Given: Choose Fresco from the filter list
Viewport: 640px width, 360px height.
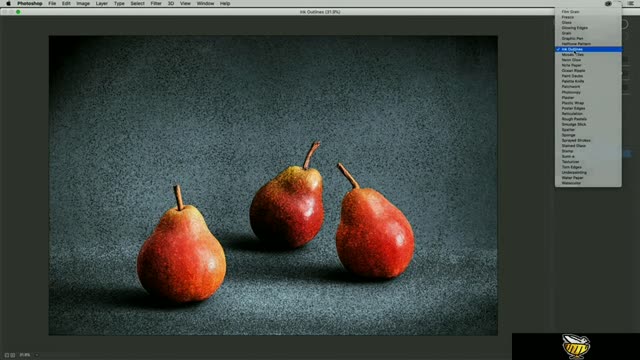Looking at the screenshot, I should (588, 17).
